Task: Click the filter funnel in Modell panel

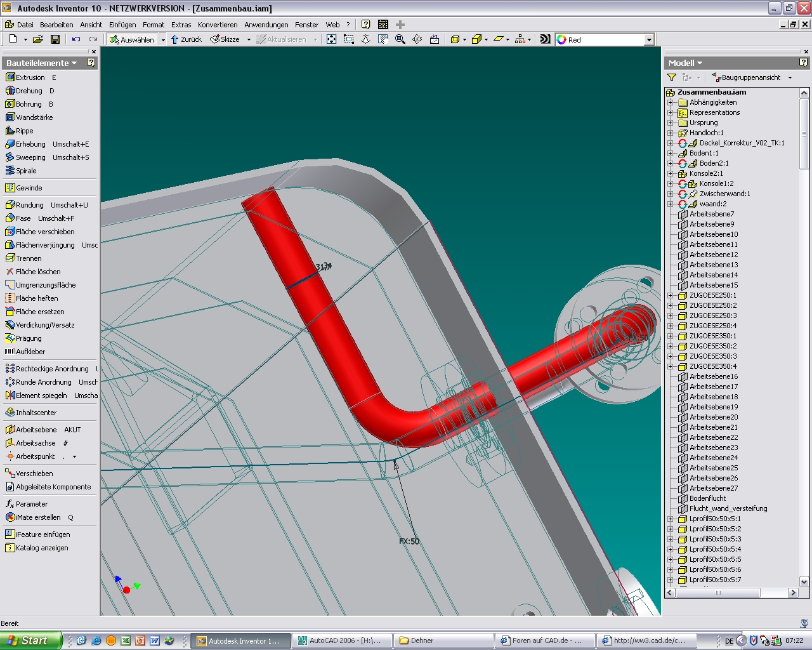Action: 672,77
